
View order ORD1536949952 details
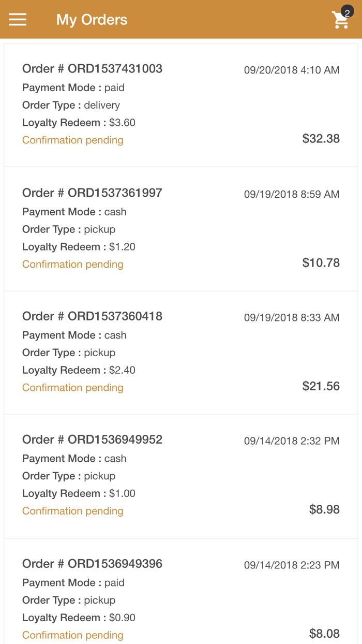point(92,440)
